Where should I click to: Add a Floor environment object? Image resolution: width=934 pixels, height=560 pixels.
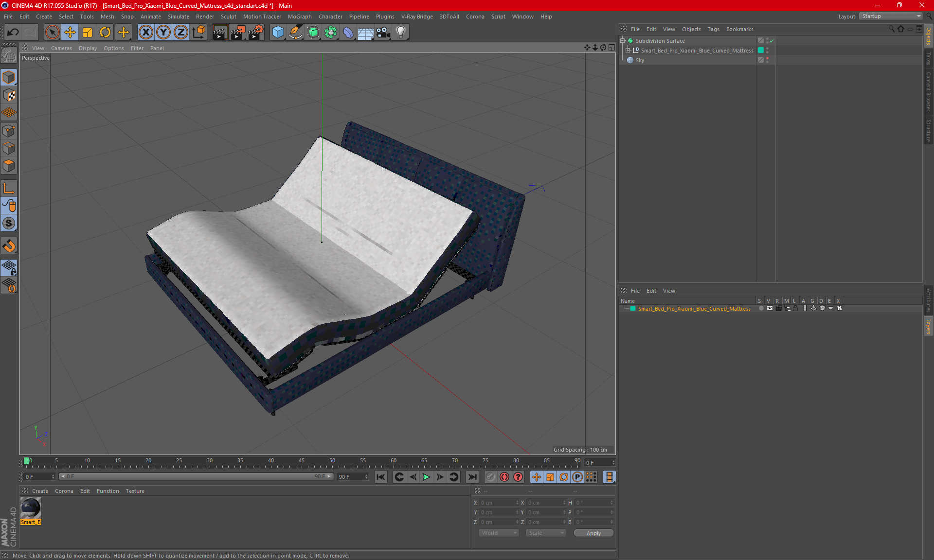[x=365, y=33]
